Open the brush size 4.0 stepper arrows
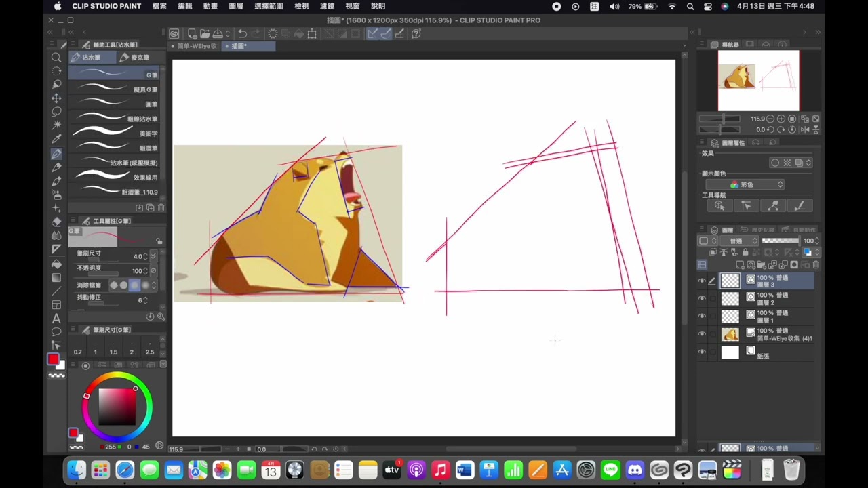Viewport: 868px width, 488px height. click(145, 256)
